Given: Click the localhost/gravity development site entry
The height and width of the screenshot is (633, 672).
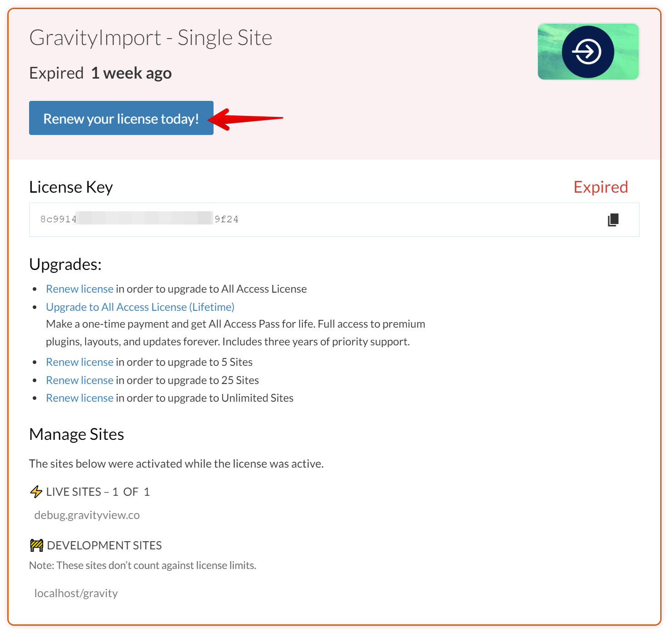Looking at the screenshot, I should 76,593.
